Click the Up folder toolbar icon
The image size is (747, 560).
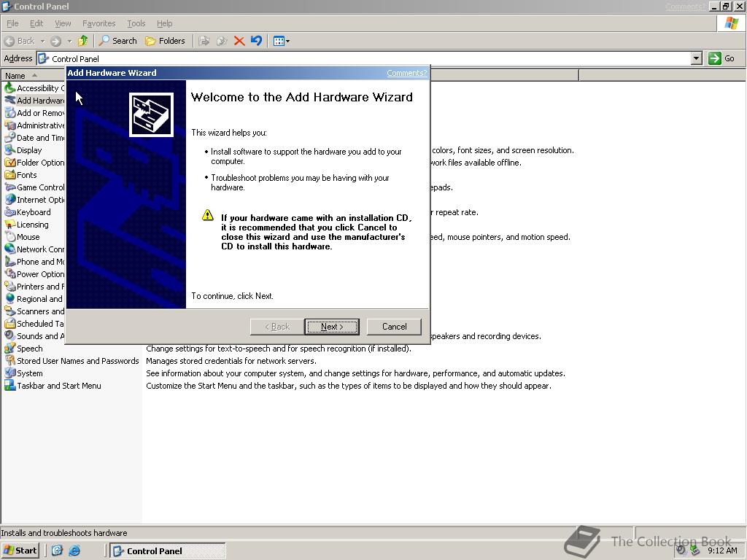[83, 41]
